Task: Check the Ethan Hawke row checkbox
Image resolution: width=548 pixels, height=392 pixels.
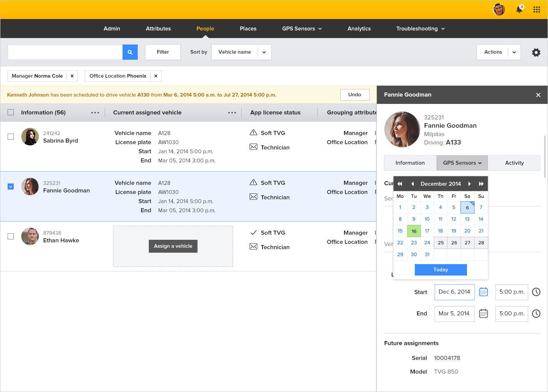Action: pos(11,236)
